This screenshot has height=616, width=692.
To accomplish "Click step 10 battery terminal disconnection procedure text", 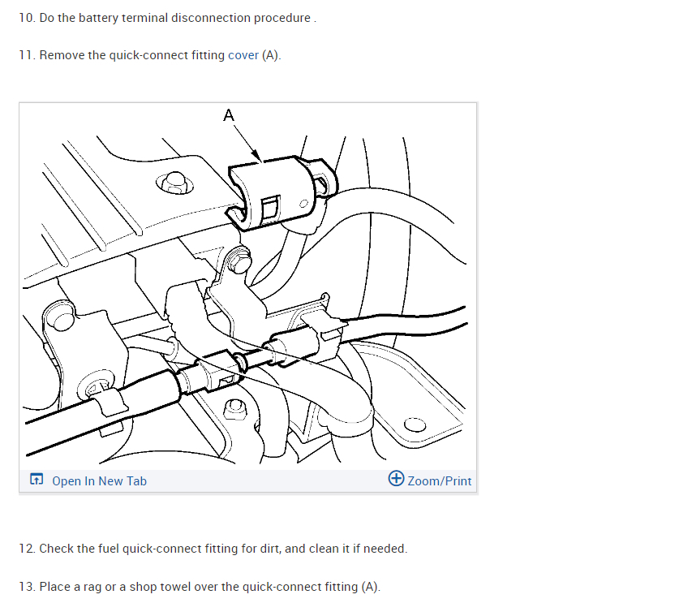I will 168,18.
